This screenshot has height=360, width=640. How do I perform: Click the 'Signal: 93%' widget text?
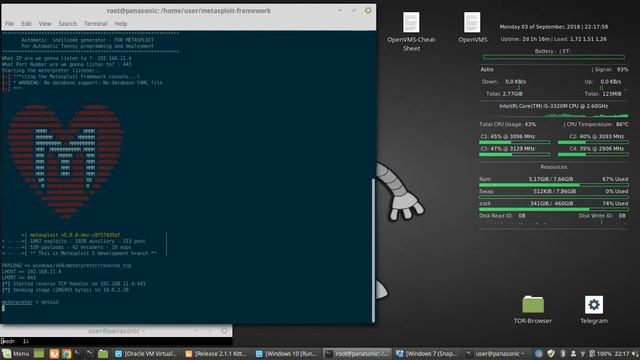(x=611, y=69)
